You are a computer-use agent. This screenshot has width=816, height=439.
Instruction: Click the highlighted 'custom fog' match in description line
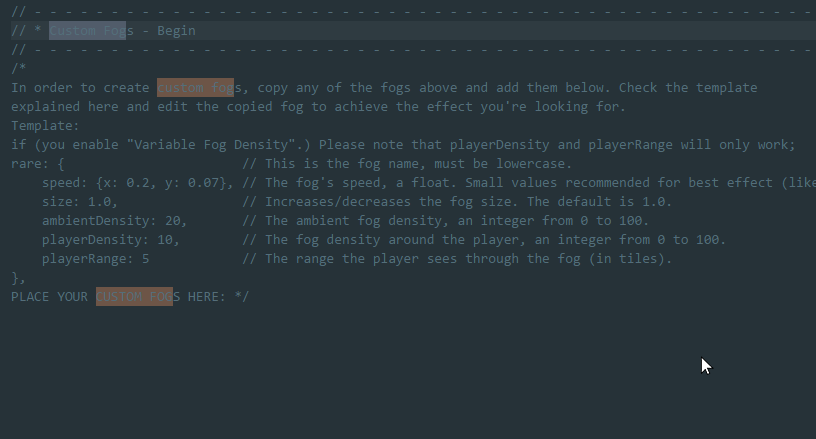pos(196,87)
